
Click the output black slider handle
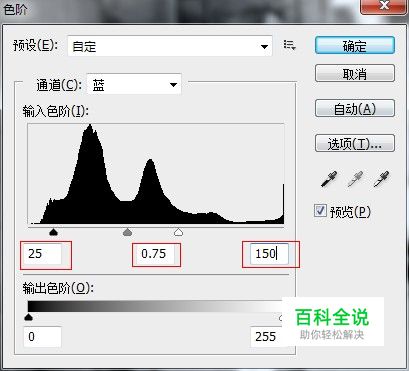click(x=29, y=317)
